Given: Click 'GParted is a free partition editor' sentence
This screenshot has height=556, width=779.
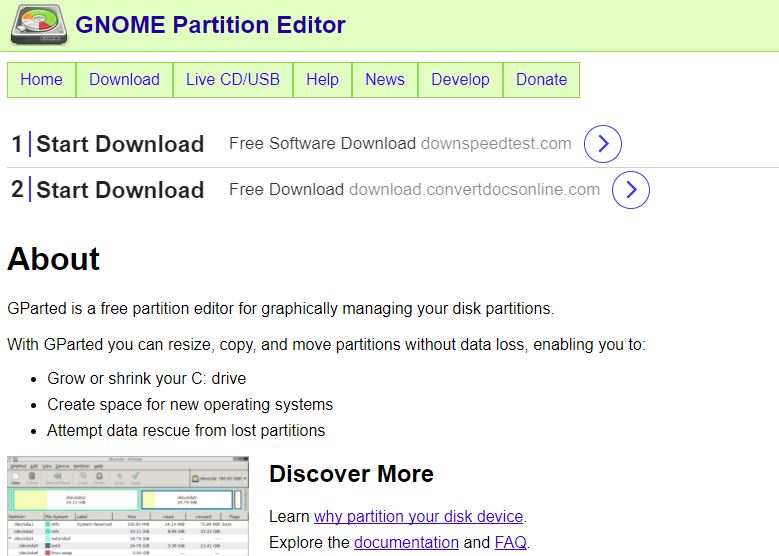Looking at the screenshot, I should click(281, 309).
